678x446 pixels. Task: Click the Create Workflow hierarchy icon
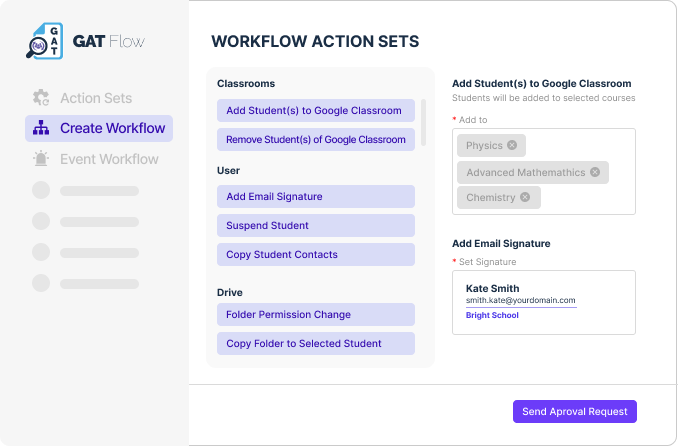pos(41,128)
